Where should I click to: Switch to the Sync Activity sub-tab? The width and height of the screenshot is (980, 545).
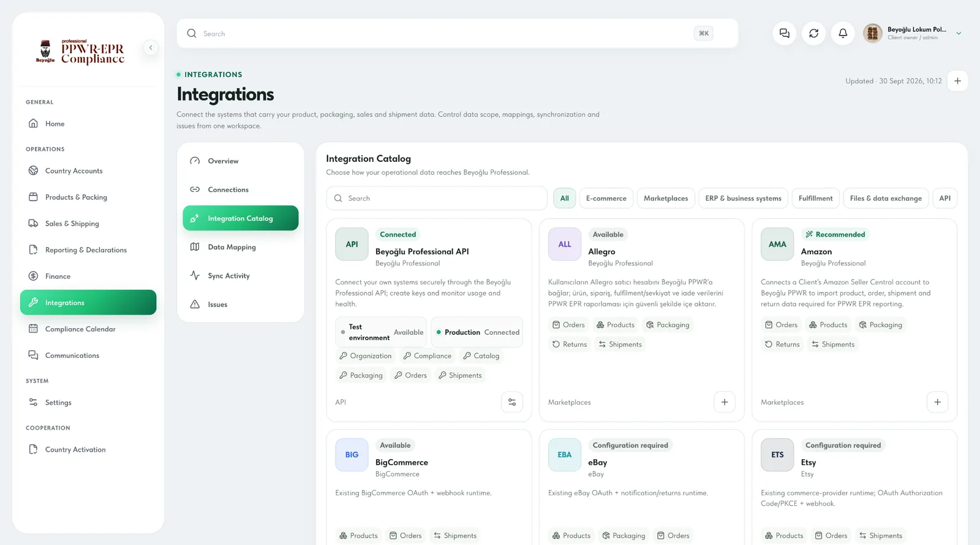click(241, 276)
